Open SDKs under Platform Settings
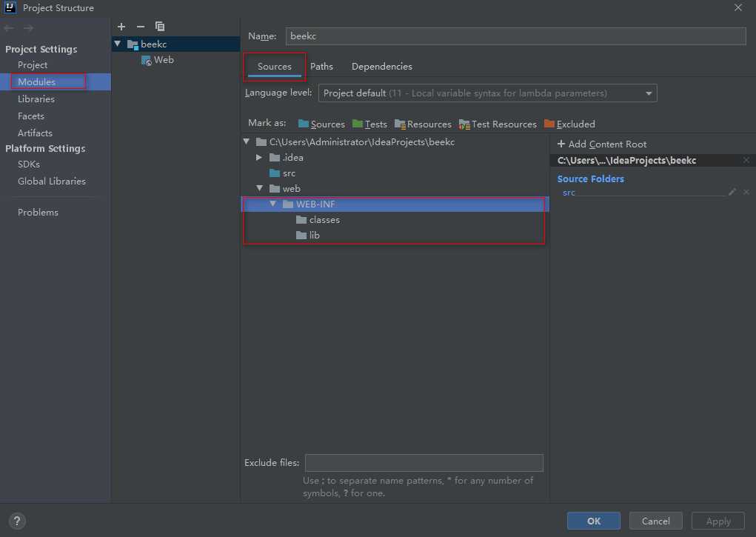This screenshot has width=756, height=537. click(28, 164)
